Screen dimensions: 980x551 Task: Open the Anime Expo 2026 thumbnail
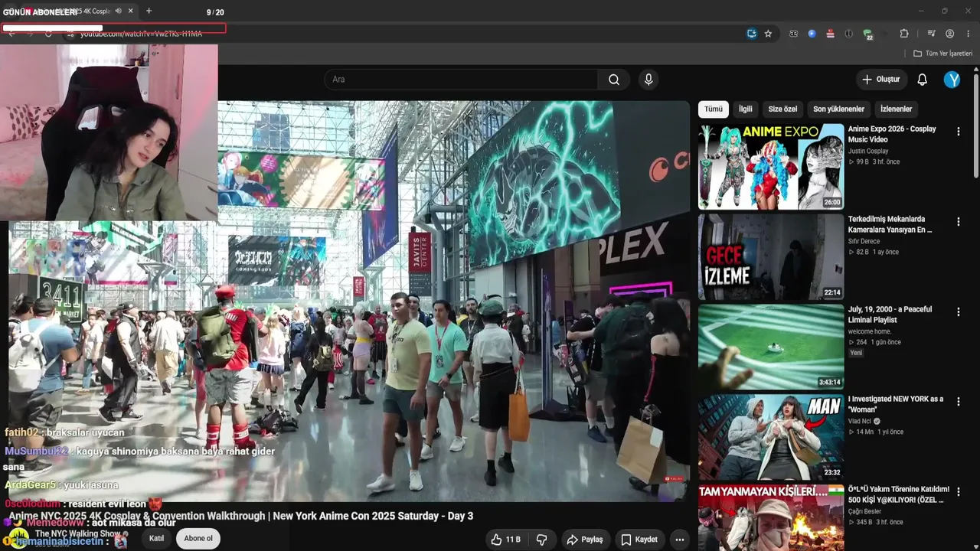click(771, 167)
